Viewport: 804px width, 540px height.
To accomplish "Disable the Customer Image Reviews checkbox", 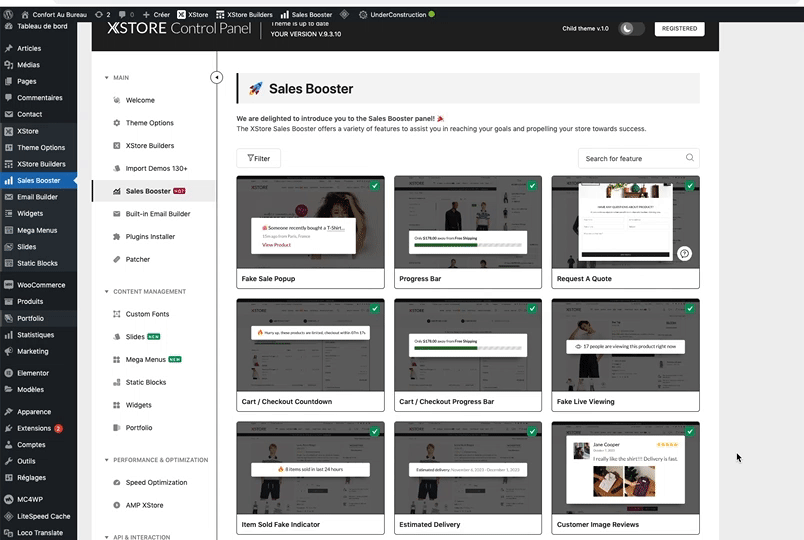I will pos(690,432).
